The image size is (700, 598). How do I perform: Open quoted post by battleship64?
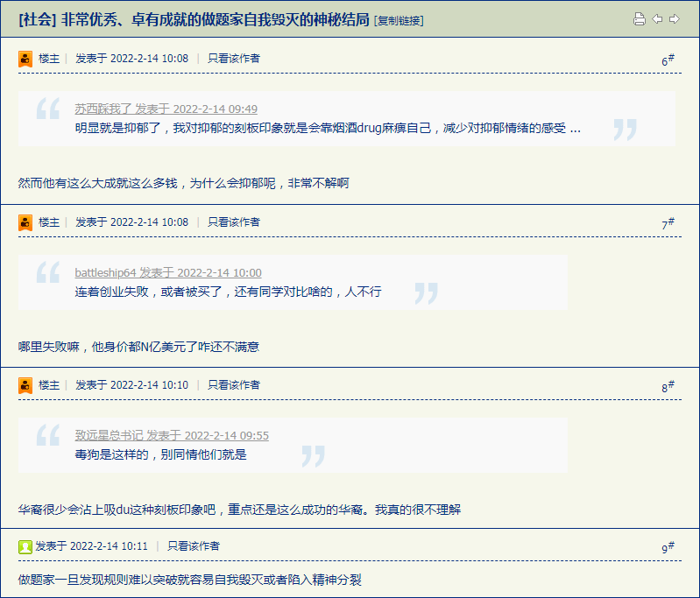pyautogui.click(x=168, y=272)
